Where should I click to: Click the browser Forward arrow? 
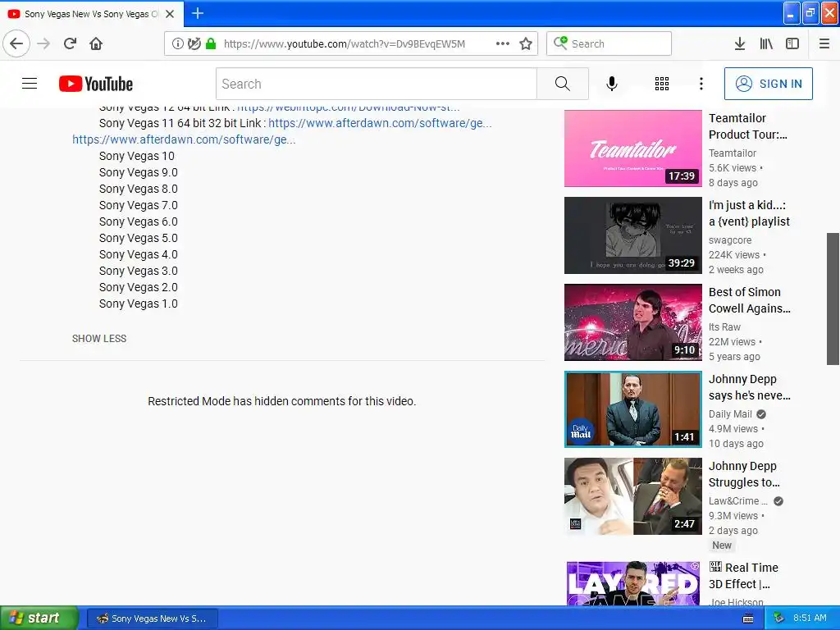pos(43,43)
